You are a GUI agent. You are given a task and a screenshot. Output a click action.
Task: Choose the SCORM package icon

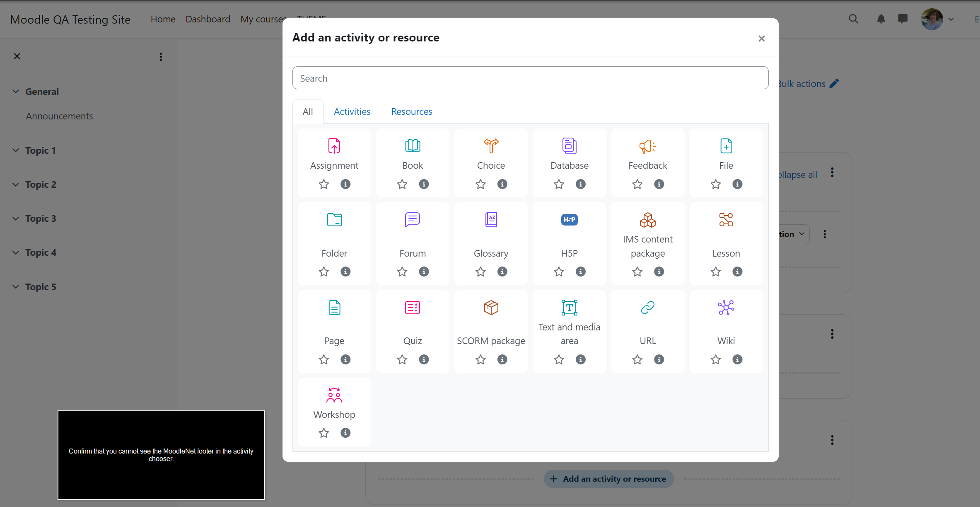tap(491, 308)
